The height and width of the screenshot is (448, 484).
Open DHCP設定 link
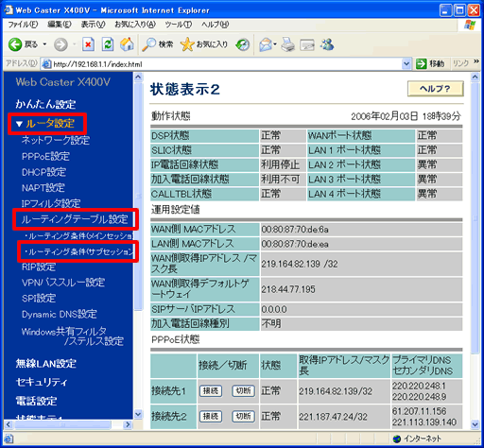coord(43,172)
